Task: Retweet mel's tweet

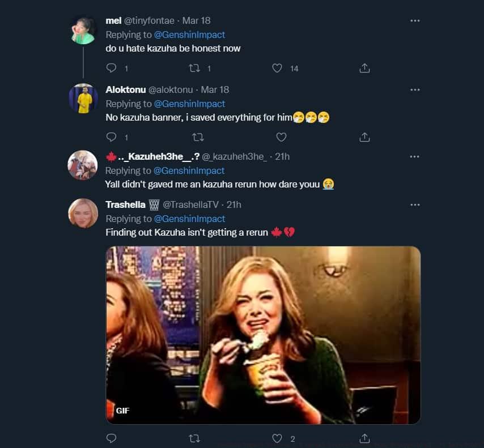Action: pyautogui.click(x=194, y=69)
